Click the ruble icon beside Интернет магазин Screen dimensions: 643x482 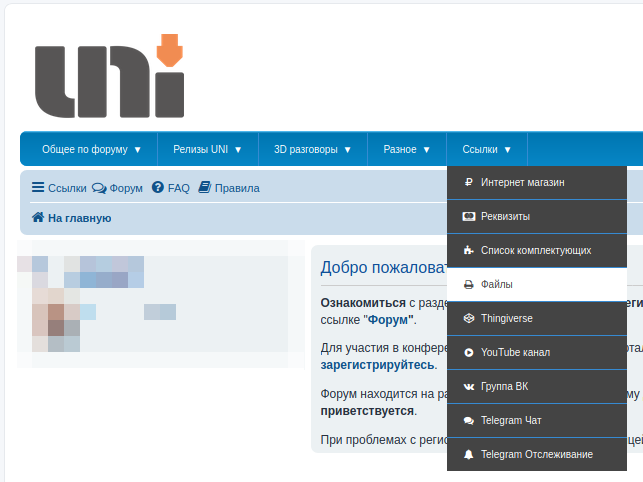469,182
